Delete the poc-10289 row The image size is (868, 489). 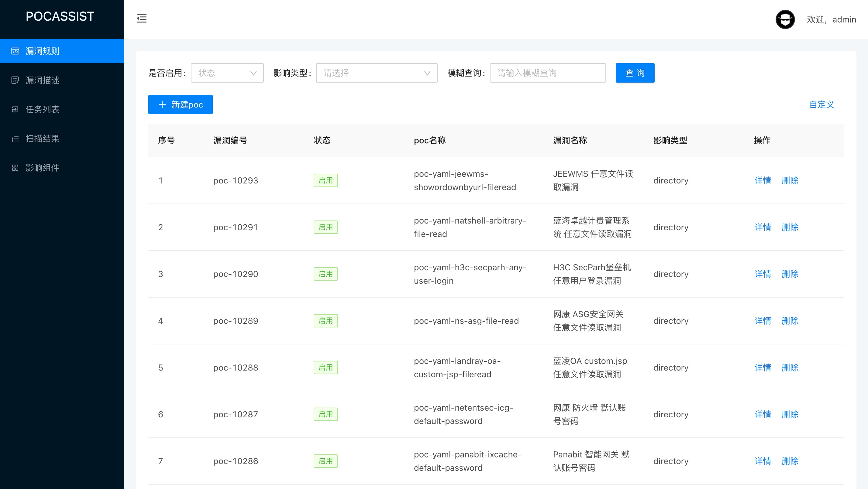pyautogui.click(x=790, y=321)
